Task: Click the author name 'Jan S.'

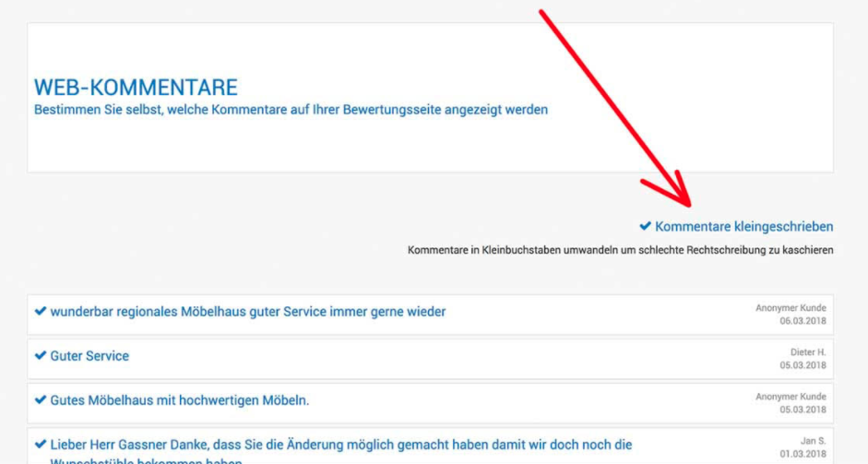Action: point(813,441)
